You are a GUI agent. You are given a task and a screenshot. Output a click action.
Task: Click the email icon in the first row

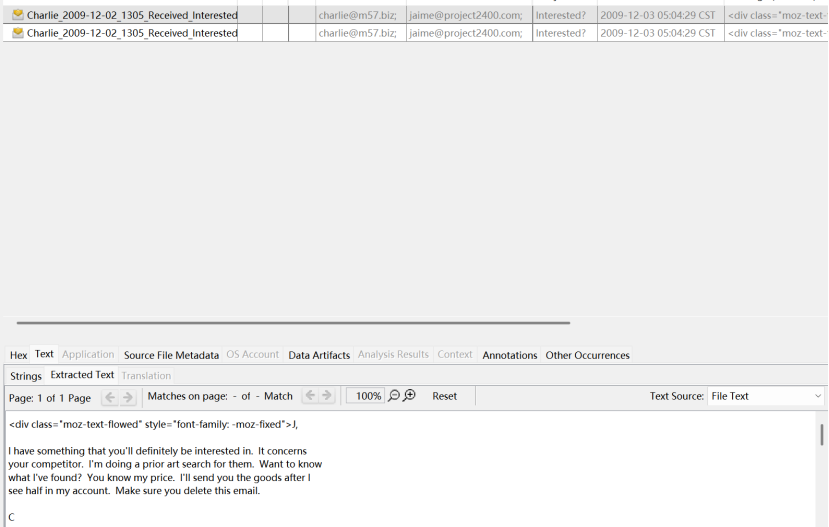click(18, 15)
